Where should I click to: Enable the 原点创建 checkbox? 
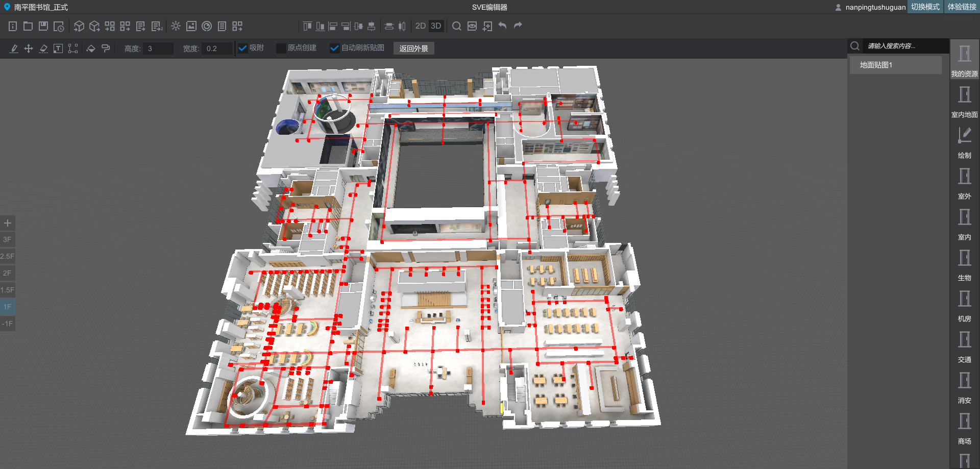coord(281,48)
